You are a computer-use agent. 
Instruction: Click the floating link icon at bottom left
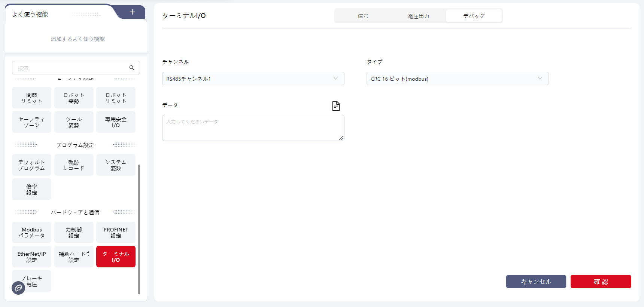(x=18, y=288)
